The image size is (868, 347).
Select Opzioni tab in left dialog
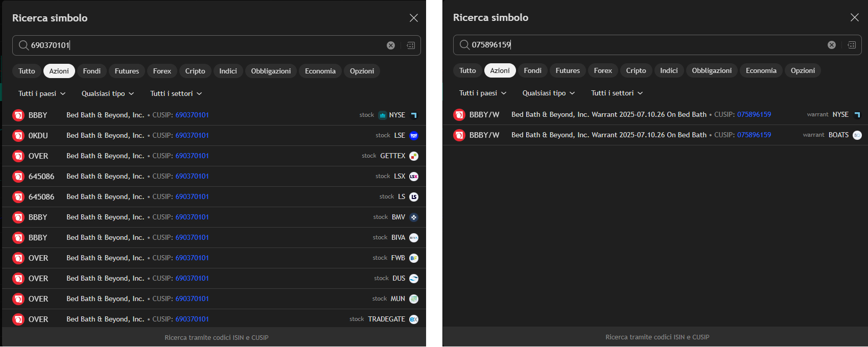click(x=362, y=71)
